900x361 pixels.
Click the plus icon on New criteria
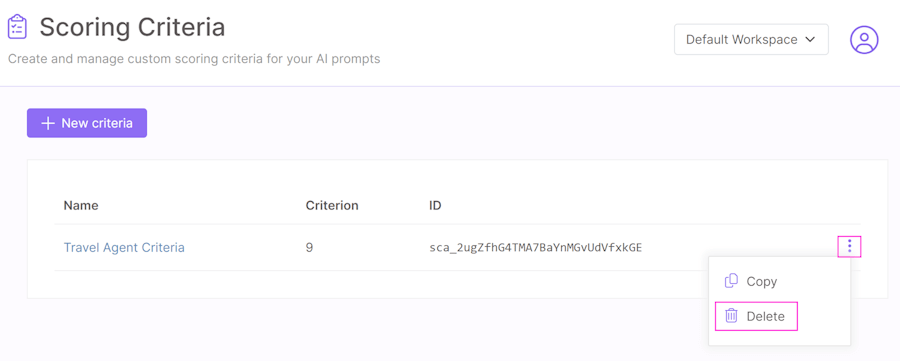click(48, 123)
